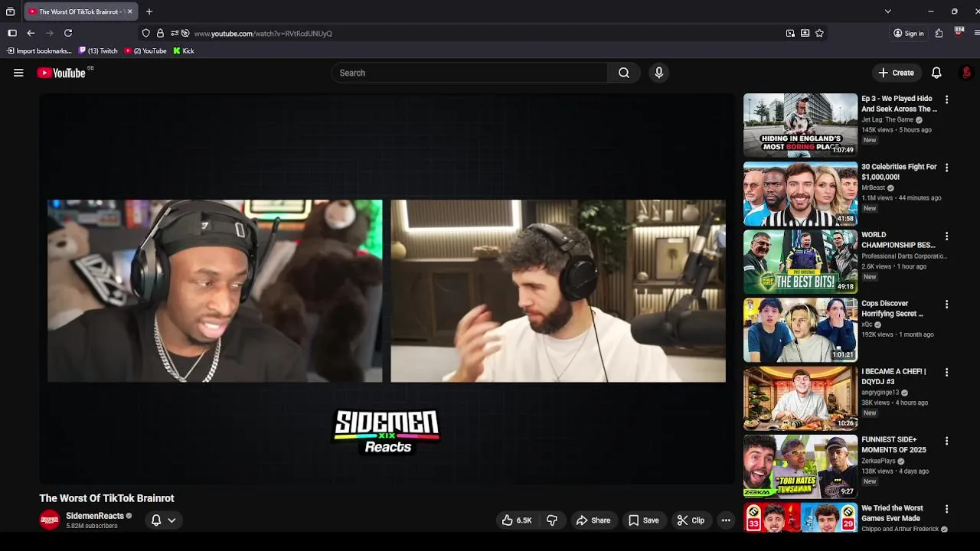
Task: Open The Best Bits darts thumbnail
Action: click(x=800, y=262)
